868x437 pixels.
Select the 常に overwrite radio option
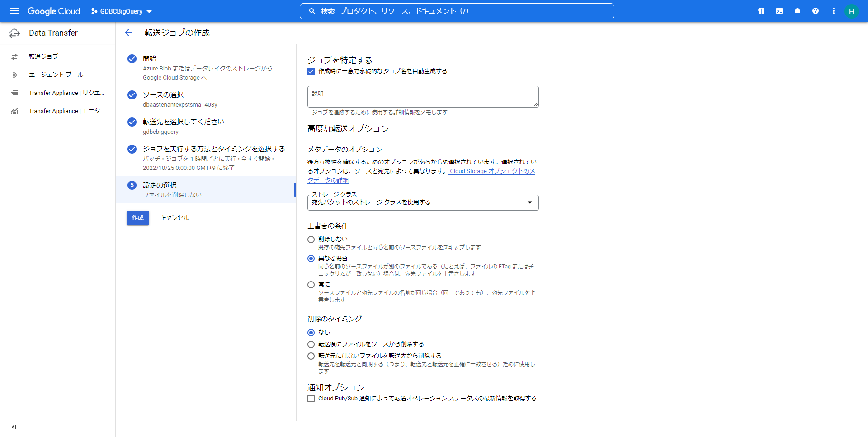(x=311, y=285)
